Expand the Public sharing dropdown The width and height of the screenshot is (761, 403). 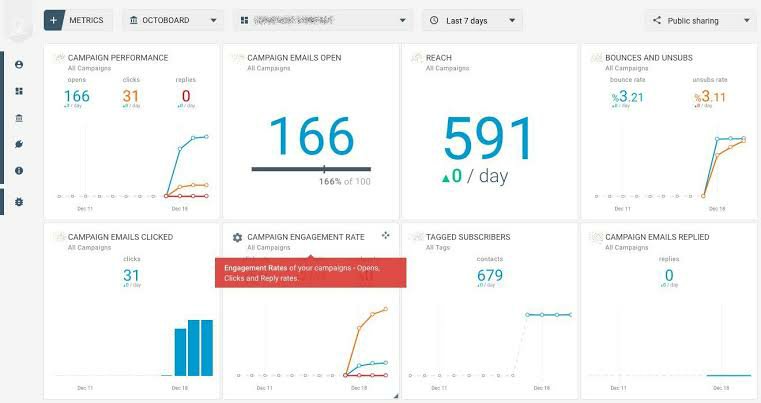(x=700, y=20)
